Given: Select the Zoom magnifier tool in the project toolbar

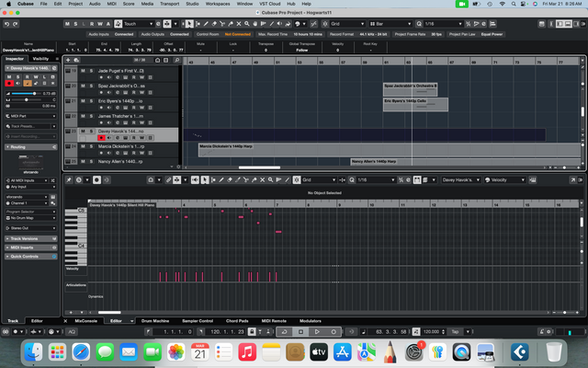Looking at the screenshot, I should [x=247, y=24].
